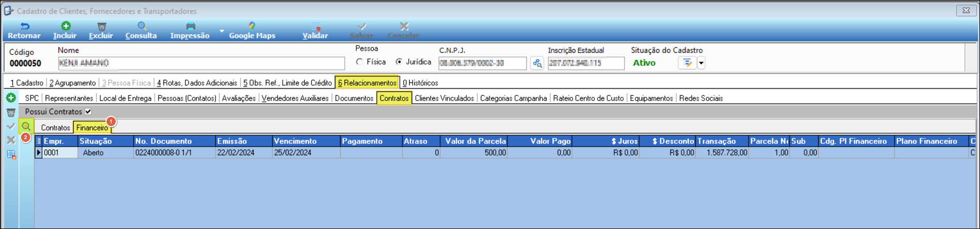Screen dimensions: 980x229
Task: Click confirm checkmark icon in left sidebar
Action: pos(11,126)
